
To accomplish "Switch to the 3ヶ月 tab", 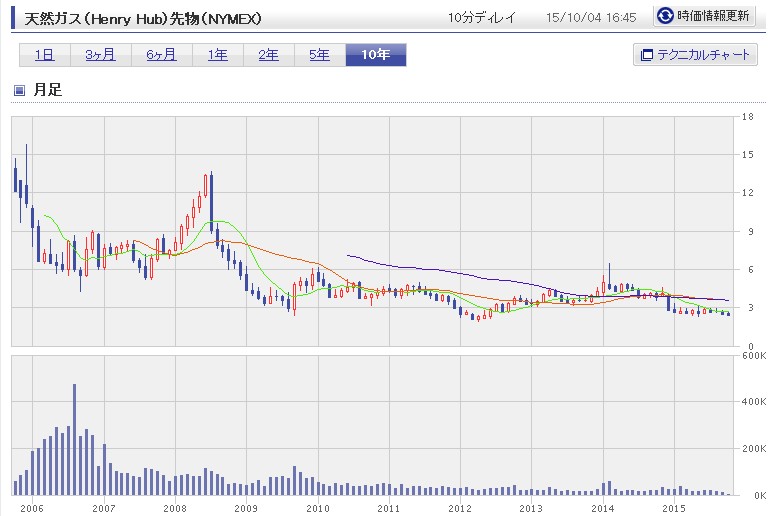I will click(x=98, y=55).
